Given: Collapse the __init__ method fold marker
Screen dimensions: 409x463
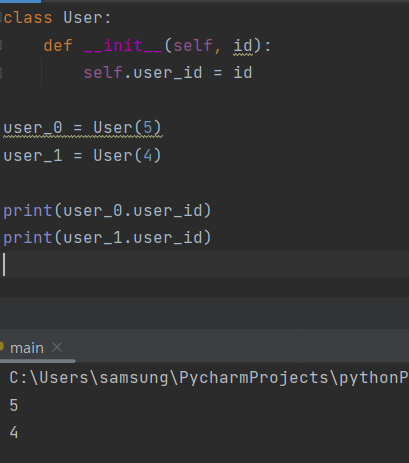Looking at the screenshot, I should click(1, 45).
